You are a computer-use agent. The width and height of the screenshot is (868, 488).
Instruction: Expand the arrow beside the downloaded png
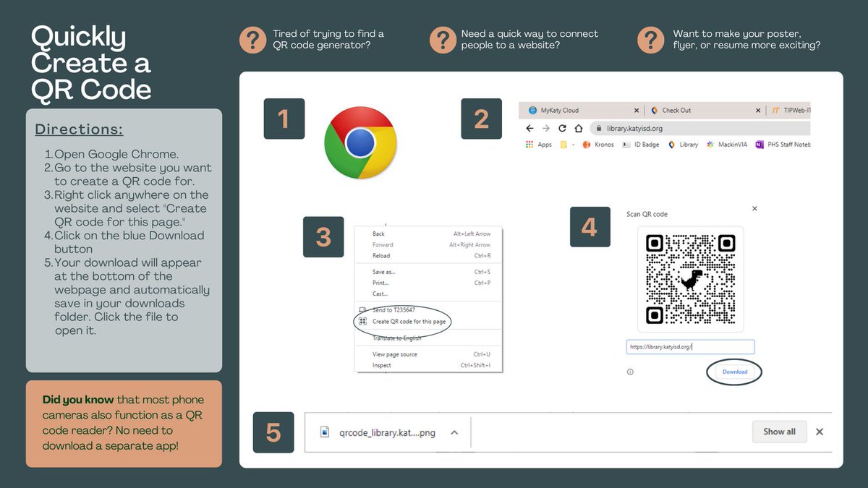pyautogui.click(x=454, y=432)
